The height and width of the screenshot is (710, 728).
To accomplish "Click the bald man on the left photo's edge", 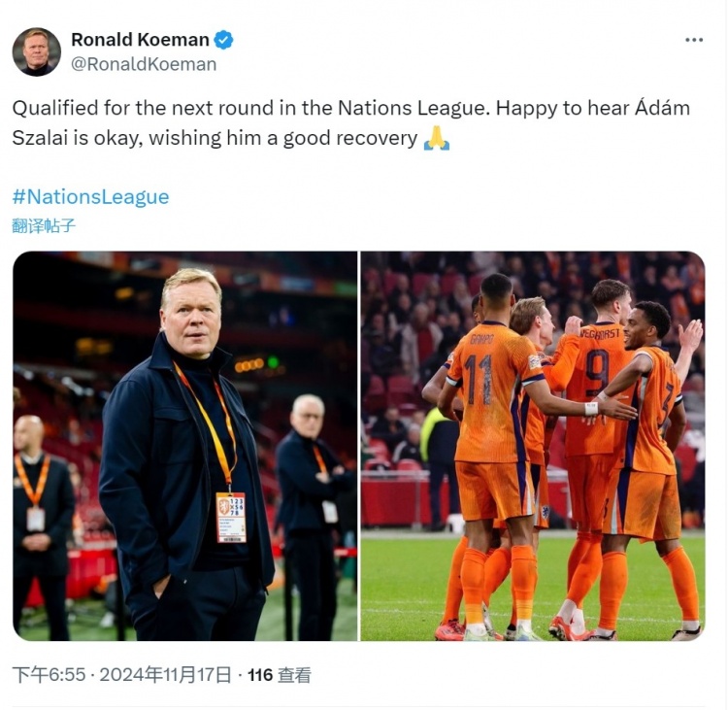I will 40,525.
